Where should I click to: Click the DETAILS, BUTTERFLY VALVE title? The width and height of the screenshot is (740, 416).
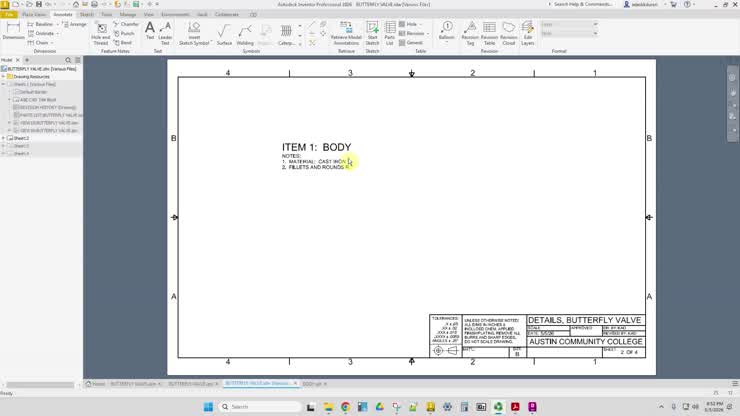(x=585, y=320)
